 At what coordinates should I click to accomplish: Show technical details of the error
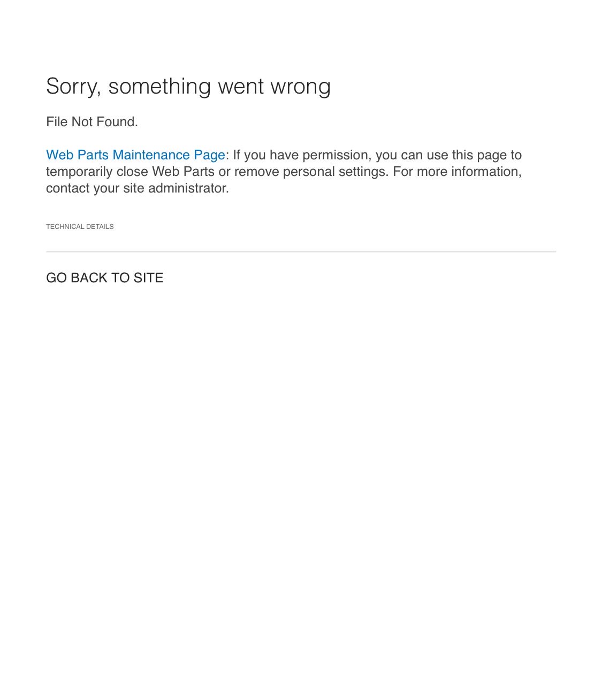80,227
